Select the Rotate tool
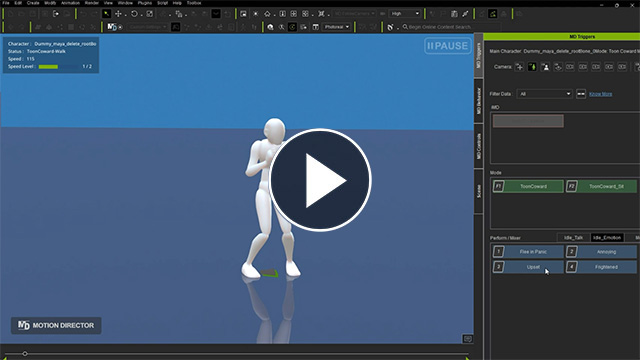 (x=134, y=13)
